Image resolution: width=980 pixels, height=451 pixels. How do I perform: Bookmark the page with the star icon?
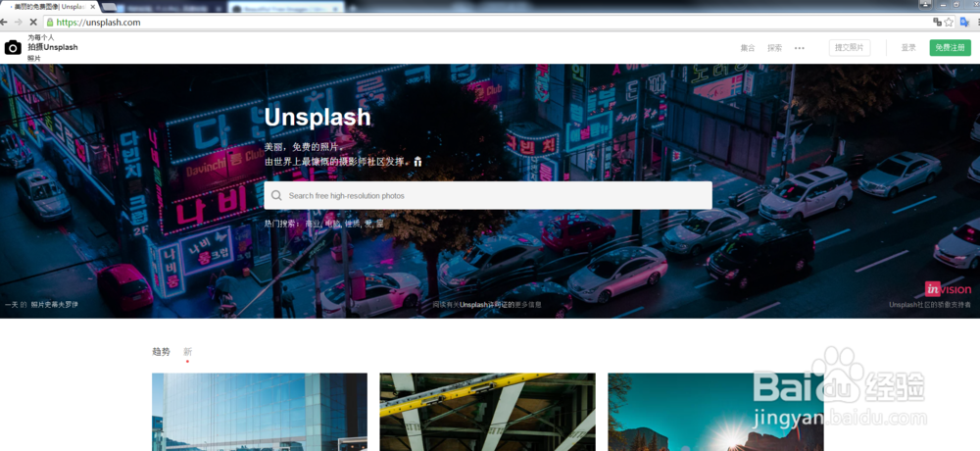coord(949,22)
